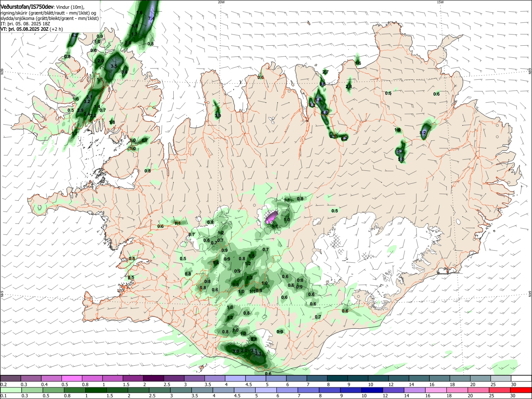
Task: Click the 5.7 precipitation value
Action: click(400, 152)
